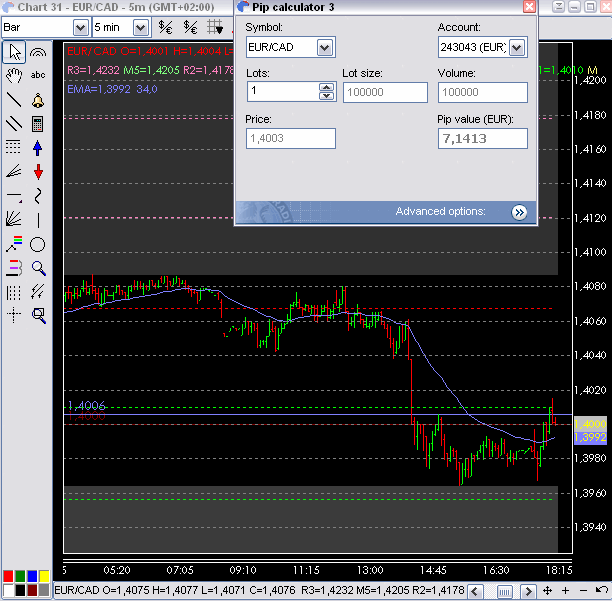Screen dimensions: 612x601
Task: Open the 5 min timeframe dropdown
Action: pos(140,27)
